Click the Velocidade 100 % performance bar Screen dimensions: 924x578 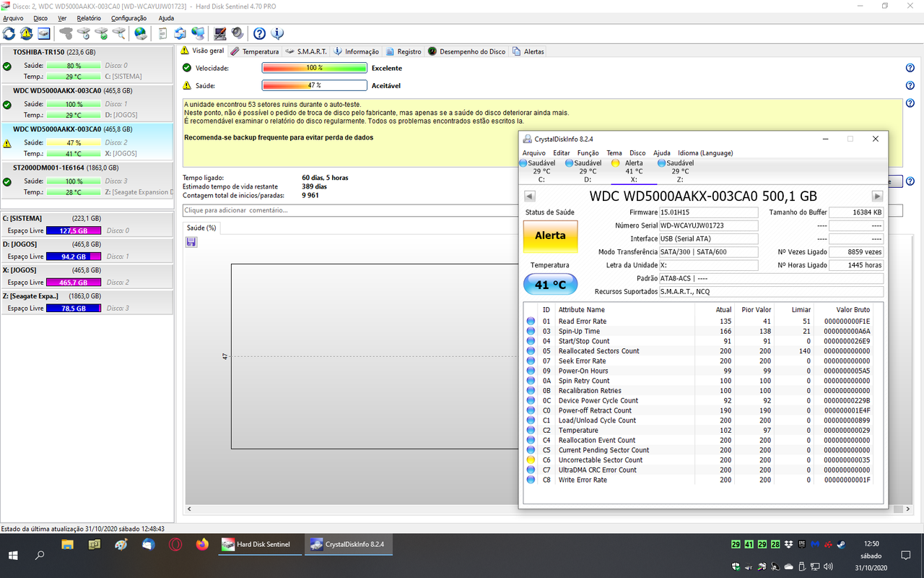[314, 68]
